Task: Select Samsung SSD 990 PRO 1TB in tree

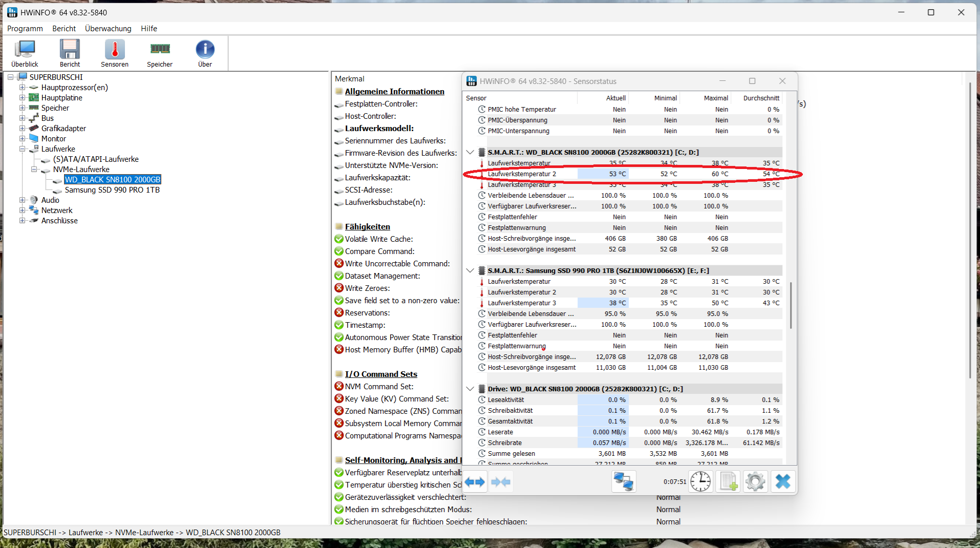Action: 112,190
